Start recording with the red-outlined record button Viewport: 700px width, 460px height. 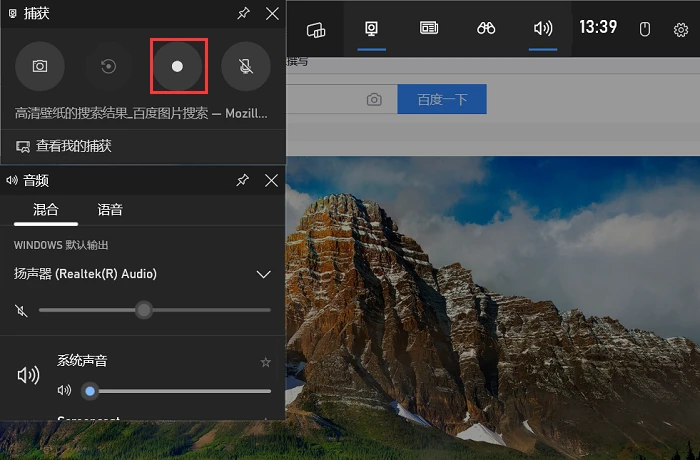pyautogui.click(x=178, y=66)
